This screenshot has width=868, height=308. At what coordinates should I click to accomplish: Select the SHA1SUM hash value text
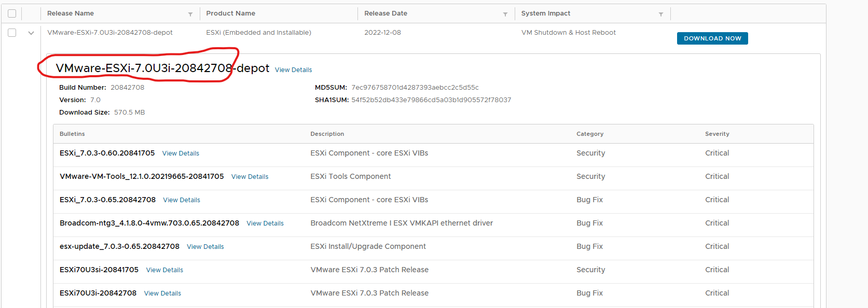point(431,100)
